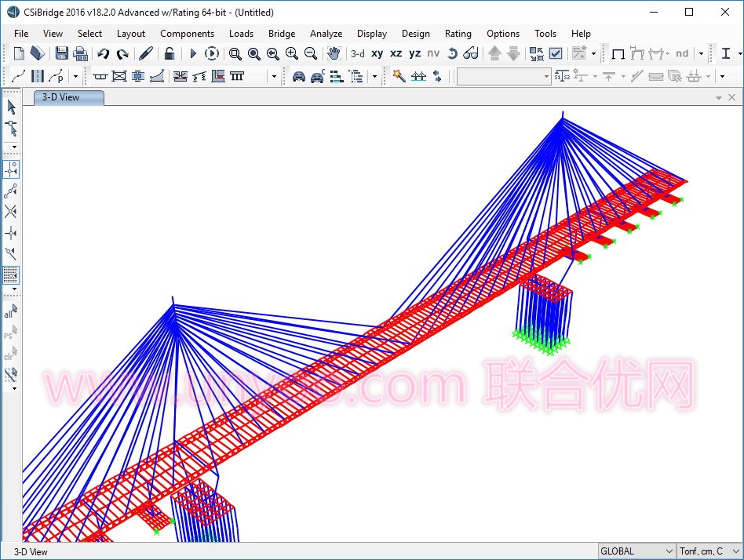
Task: Rotate the 3D view
Action: (452, 53)
